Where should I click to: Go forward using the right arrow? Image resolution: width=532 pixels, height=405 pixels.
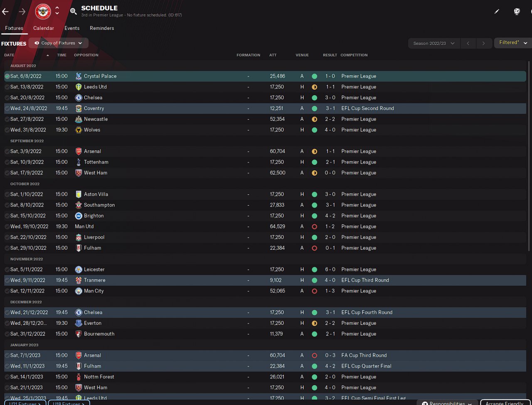(22, 12)
